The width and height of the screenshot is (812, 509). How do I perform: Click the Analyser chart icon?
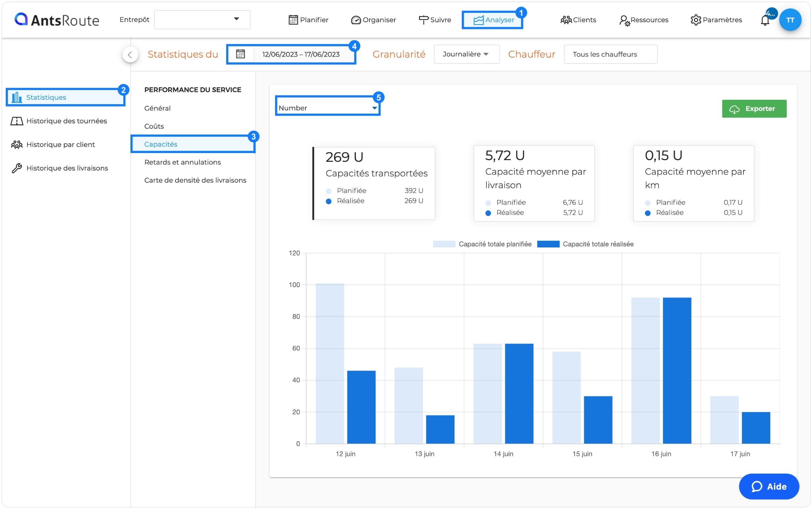[x=478, y=20]
